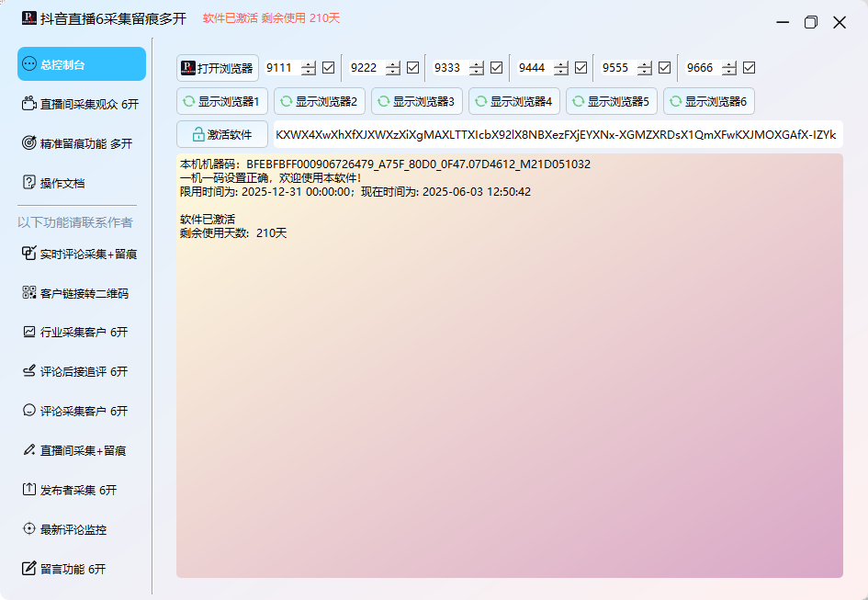Increase port 9111 with its up arrow
Viewport: 868px width, 600px height.
[309, 64]
